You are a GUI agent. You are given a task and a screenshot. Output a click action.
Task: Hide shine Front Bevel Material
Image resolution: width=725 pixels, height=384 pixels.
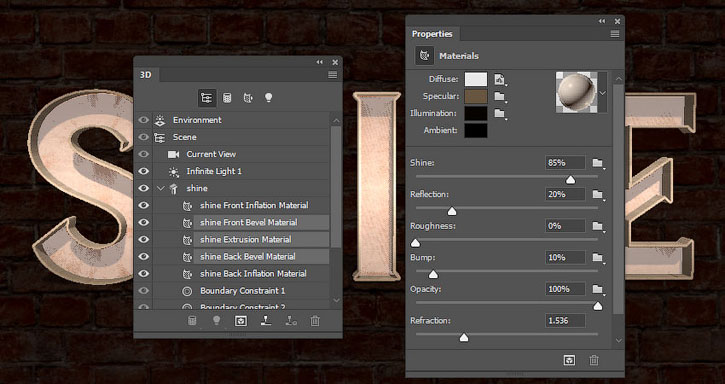coord(143,223)
